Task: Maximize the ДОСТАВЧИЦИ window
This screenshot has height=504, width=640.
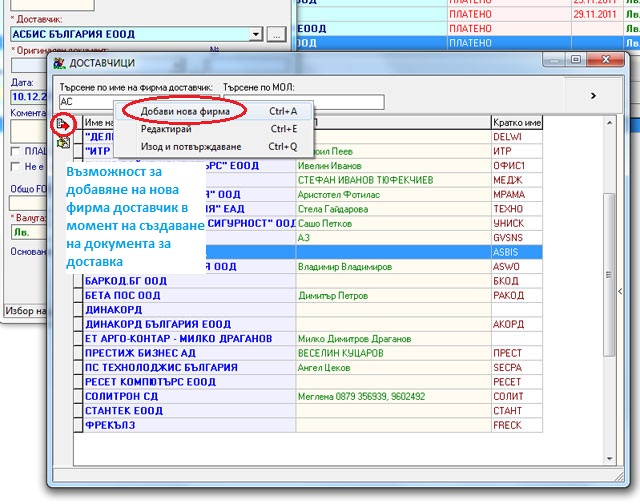Action: [576, 60]
